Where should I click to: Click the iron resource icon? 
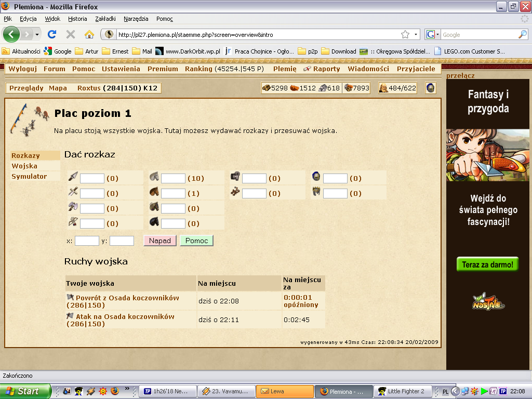tap(323, 88)
